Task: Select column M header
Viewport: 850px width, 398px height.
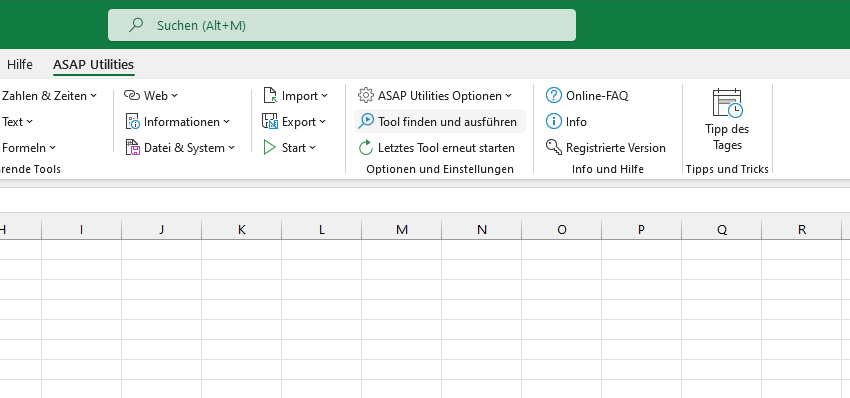Action: pyautogui.click(x=402, y=230)
